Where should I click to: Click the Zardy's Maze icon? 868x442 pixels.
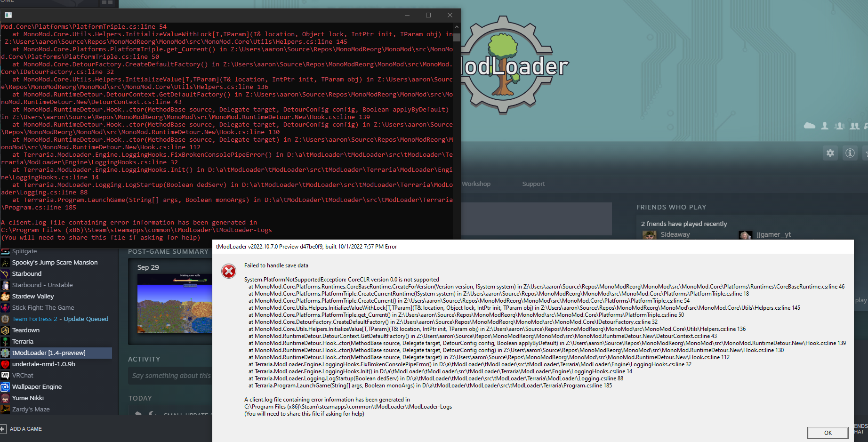pos(5,410)
